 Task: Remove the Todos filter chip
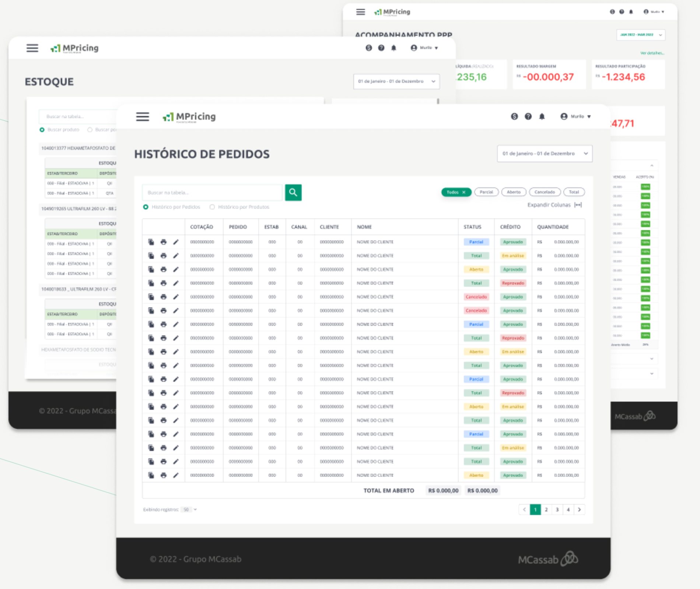coord(464,192)
